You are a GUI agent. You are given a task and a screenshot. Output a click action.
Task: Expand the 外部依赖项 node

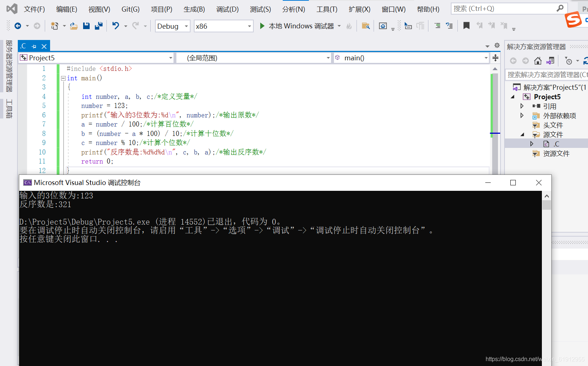coord(522,116)
